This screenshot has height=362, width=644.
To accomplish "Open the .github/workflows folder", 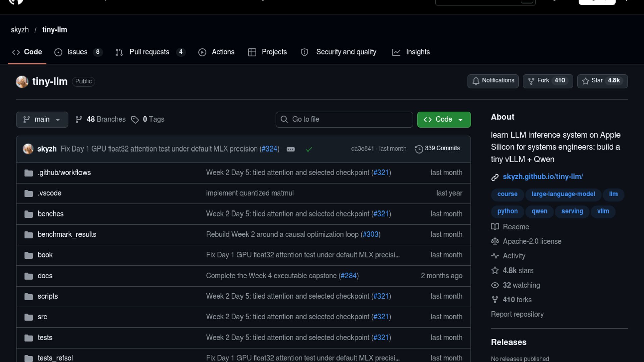I will point(64,173).
